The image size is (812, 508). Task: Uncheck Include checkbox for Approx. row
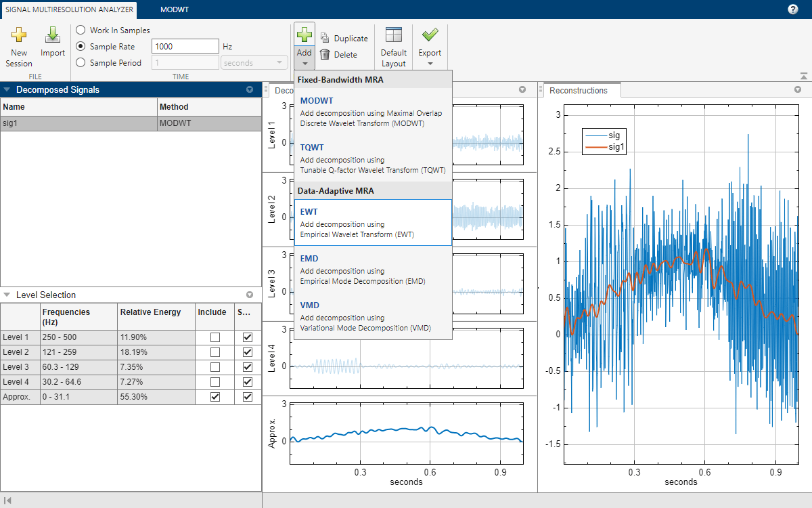tap(215, 397)
